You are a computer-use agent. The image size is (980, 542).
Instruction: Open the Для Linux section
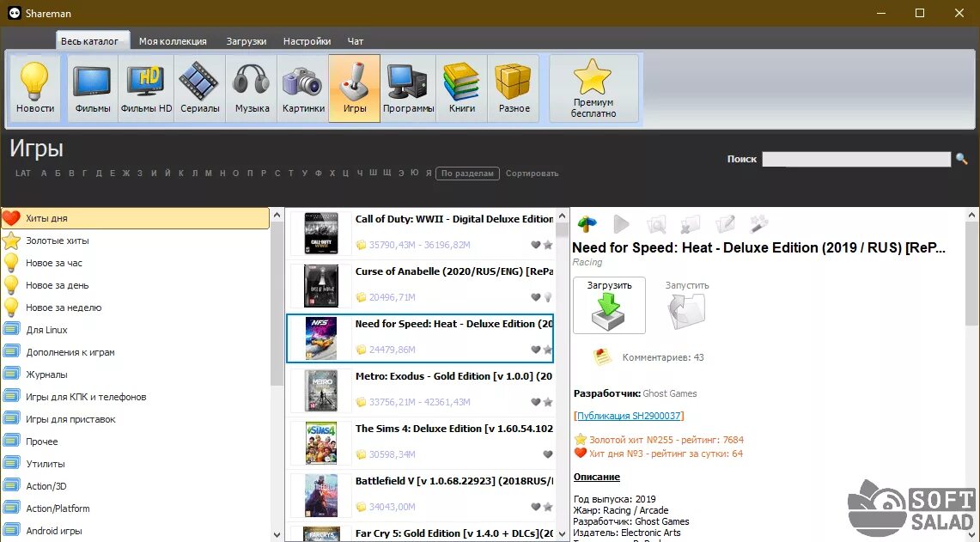(135, 330)
